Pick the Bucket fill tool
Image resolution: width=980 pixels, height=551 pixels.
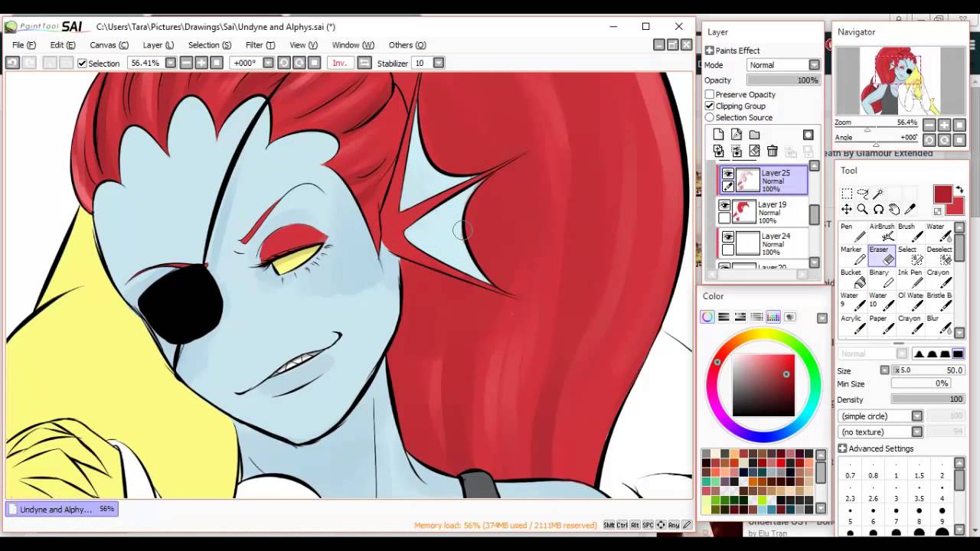coord(853,278)
